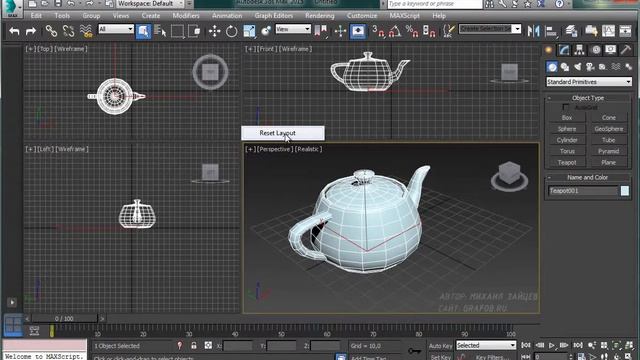This screenshot has height=360, width=640.
Task: Toggle the Auto Key button
Action: point(440,346)
